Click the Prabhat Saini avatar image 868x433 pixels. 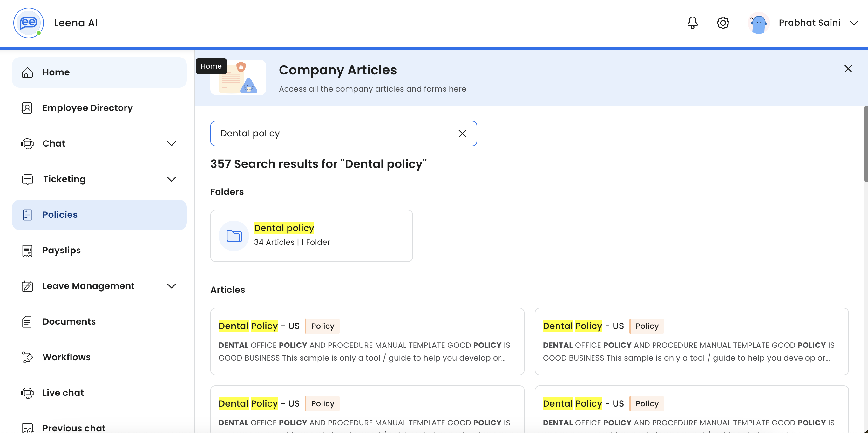click(x=758, y=23)
